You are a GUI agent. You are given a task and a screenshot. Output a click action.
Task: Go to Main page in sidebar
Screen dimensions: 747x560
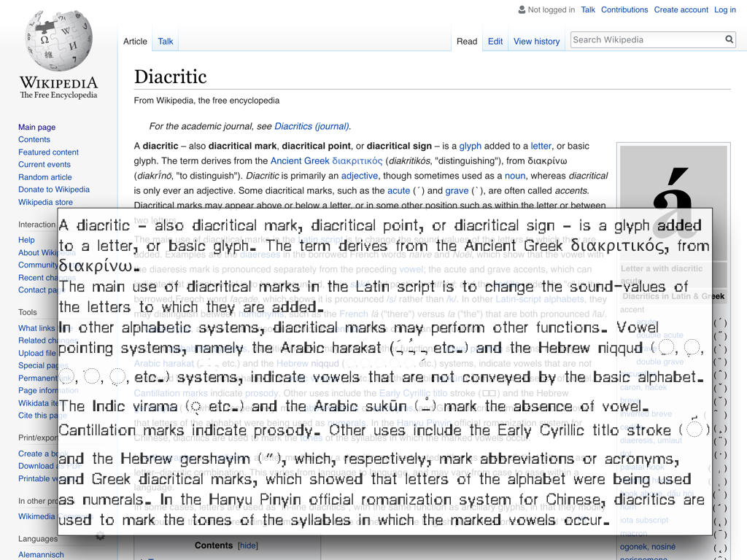pyautogui.click(x=36, y=127)
